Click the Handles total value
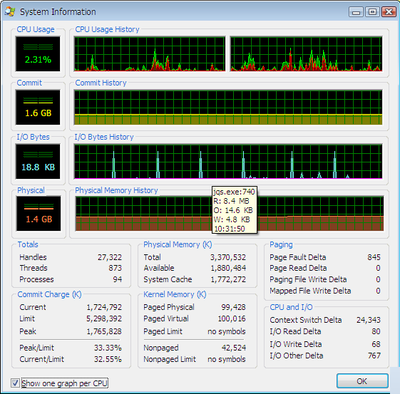 (x=110, y=257)
